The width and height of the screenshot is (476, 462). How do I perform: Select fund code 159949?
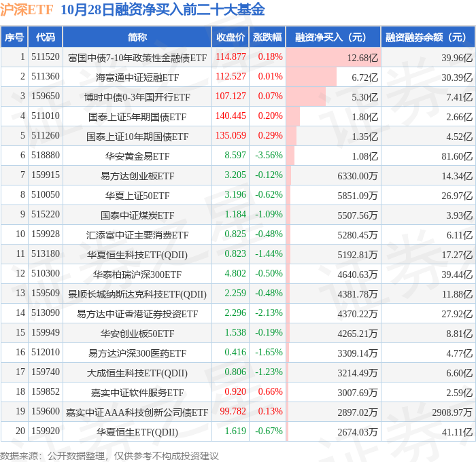click(x=46, y=333)
